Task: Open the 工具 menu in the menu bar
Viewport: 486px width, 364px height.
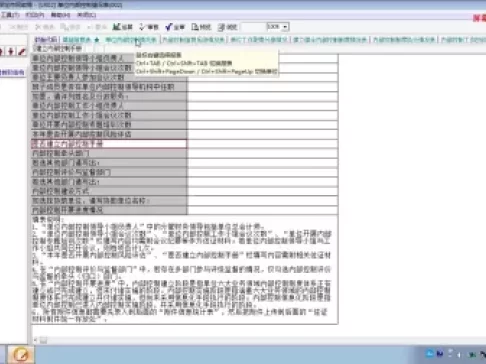Action: click(x=10, y=15)
